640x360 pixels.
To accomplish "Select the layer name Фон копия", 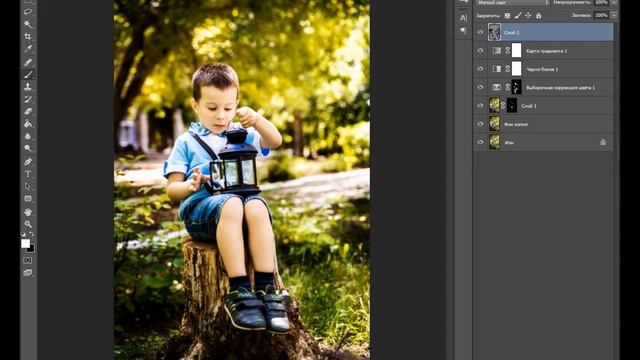I will click(516, 124).
